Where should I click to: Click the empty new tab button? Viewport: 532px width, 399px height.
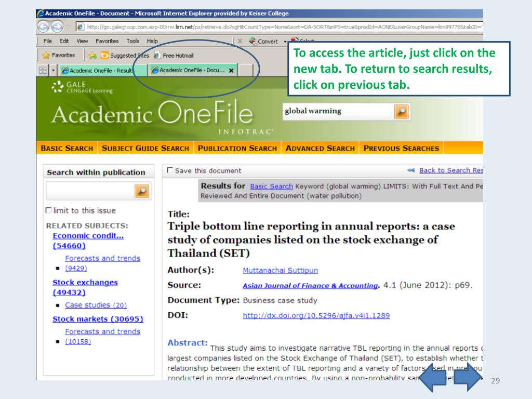click(246, 70)
